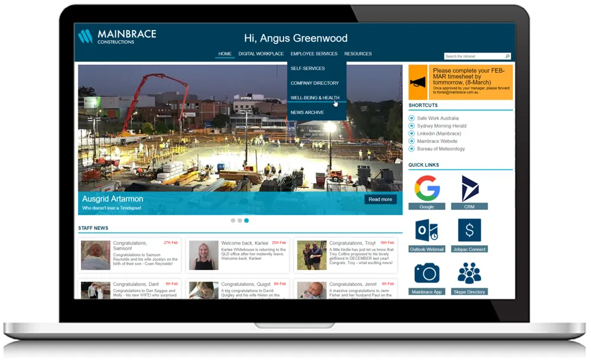Screen dimensions: 591x364
Task: Click the "Who doesn't love a Timelapse!" caption
Action: 112,208
